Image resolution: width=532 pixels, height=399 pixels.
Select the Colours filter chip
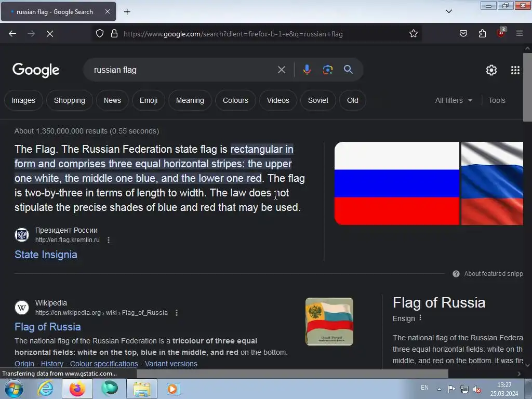click(x=235, y=100)
